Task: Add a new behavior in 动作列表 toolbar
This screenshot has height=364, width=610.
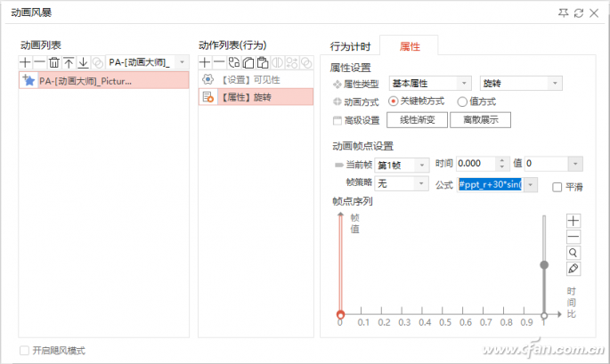Action: tap(205, 62)
